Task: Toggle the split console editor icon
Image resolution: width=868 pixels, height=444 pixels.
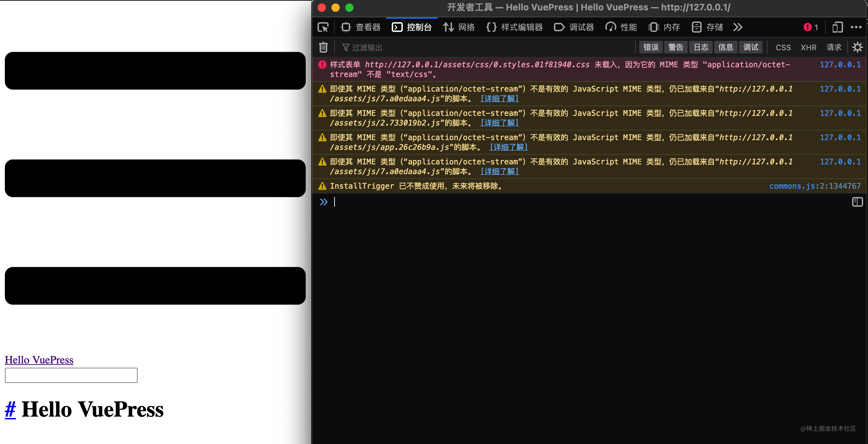Action: coord(857,202)
